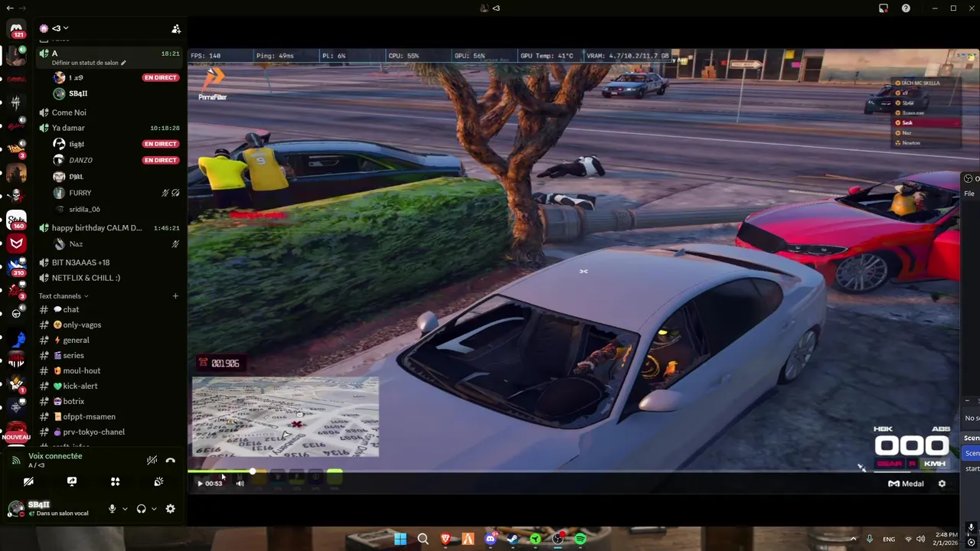Viewport: 980px width, 551px height.
Task: Open the server icon with 310 badge
Action: [16, 267]
